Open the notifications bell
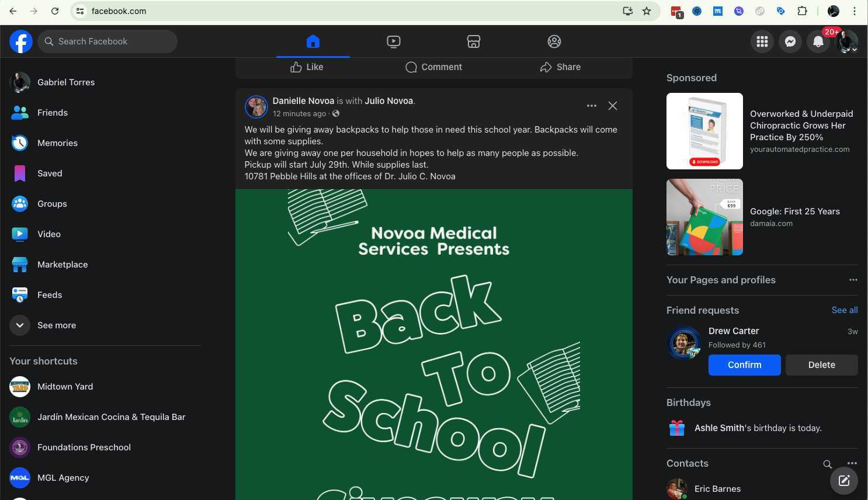This screenshot has height=500, width=868. pos(818,41)
